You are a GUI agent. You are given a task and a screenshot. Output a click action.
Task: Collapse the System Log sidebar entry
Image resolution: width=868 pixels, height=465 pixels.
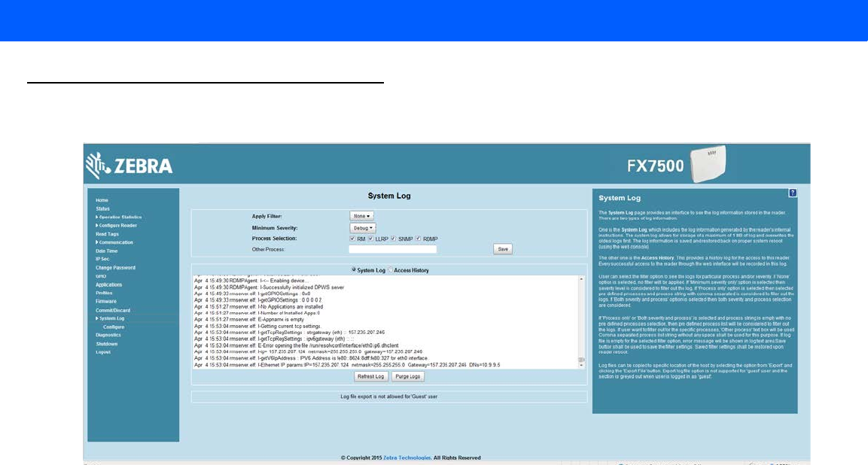[x=110, y=318]
